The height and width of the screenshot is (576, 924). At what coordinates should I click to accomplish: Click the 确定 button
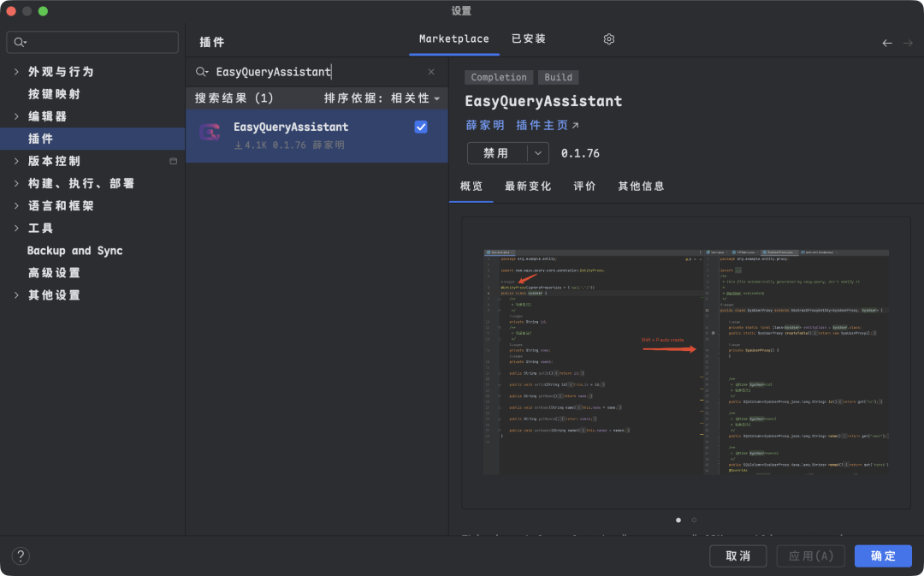(883, 556)
